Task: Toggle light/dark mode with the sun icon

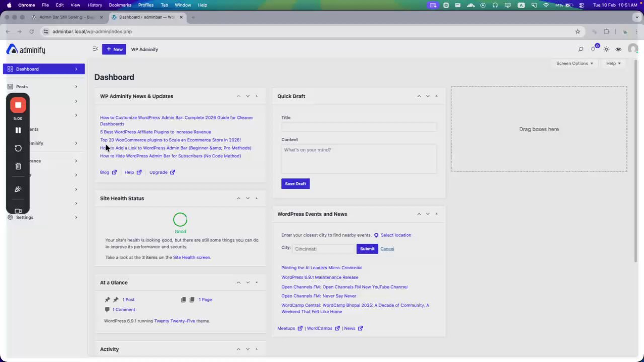Action: coord(606,49)
